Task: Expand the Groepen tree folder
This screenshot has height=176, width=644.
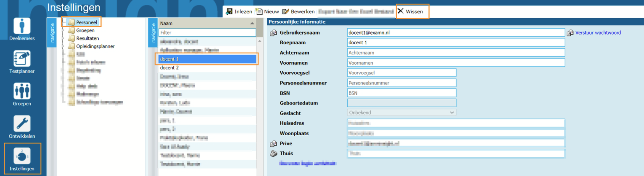Action: (x=63, y=30)
